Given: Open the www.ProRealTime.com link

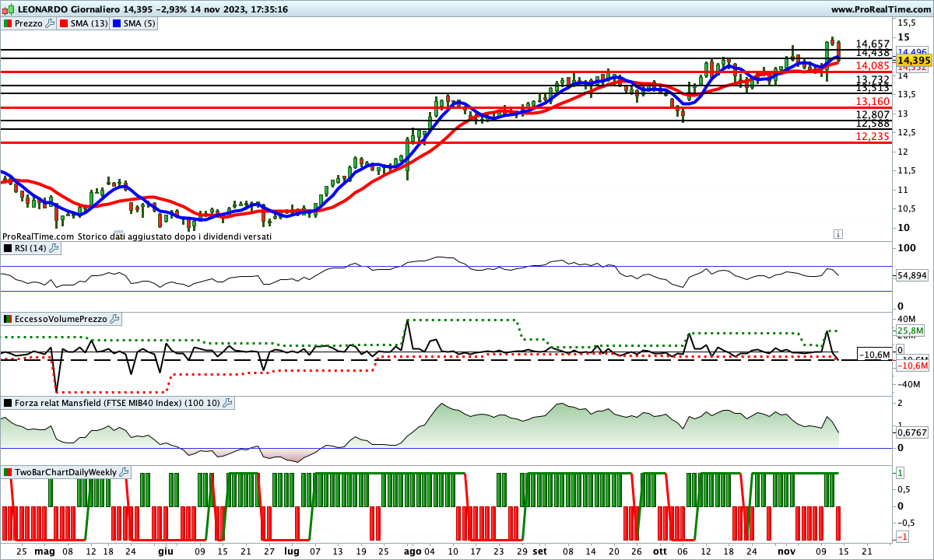Looking at the screenshot, I should pos(881,9).
